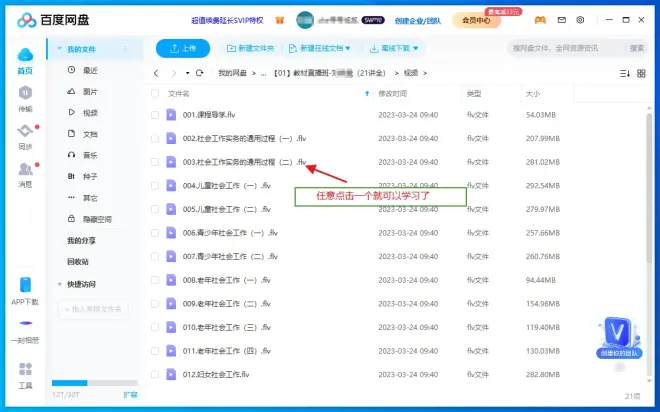660x412 pixels.
Task: Click the refresh icon in navigation bar
Action: pos(200,73)
